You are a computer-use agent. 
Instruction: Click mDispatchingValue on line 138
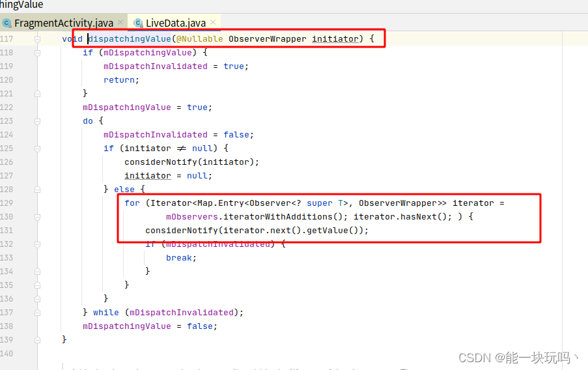click(127, 326)
